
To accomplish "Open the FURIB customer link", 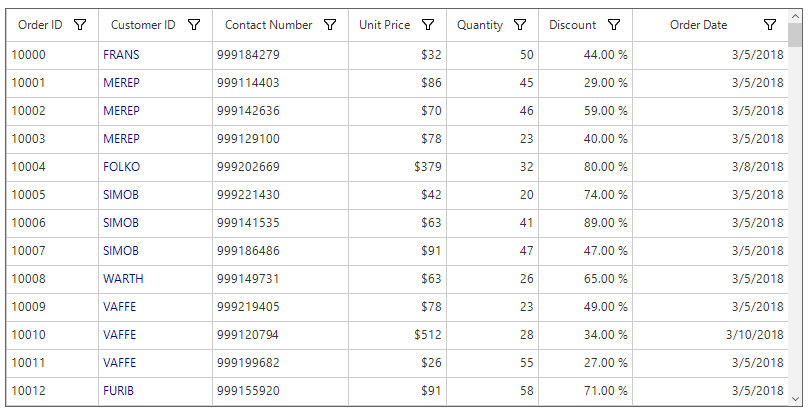I will 118,390.
